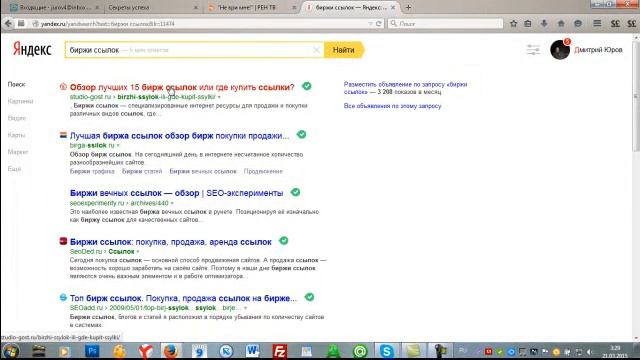Image resolution: width=640 pixels, height=360 pixels.
Task: Expand Ещё in the left menu
Action: 14,169
